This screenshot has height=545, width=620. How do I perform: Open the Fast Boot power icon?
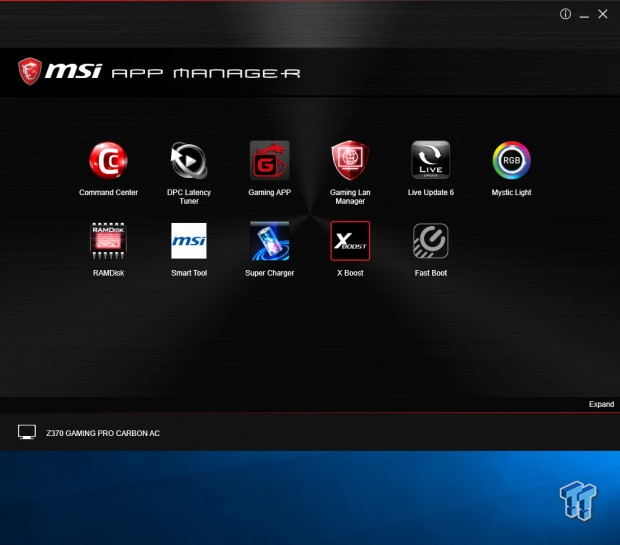point(431,241)
